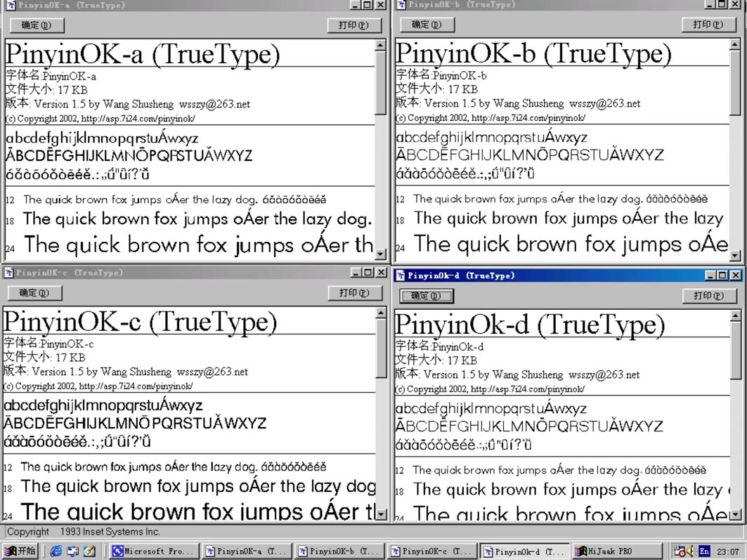The image size is (747, 560).
Task: Click the PinyinOk-d (TrueType) heading text
Action: (530, 325)
